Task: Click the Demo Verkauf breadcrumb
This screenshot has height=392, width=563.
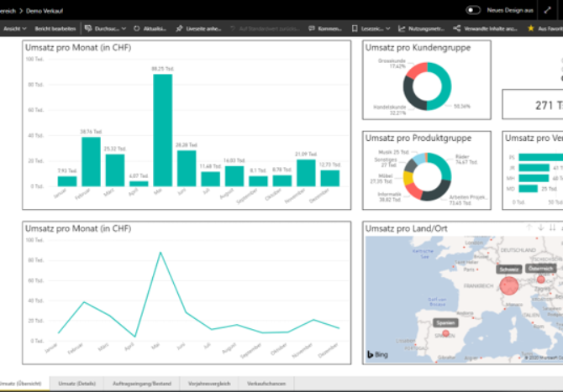Action: coord(45,11)
